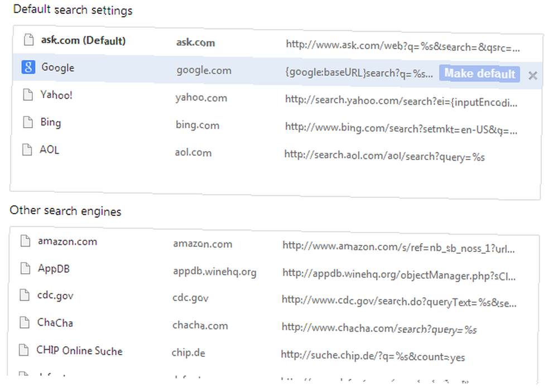Select the ChaCha engine name

[55, 323]
